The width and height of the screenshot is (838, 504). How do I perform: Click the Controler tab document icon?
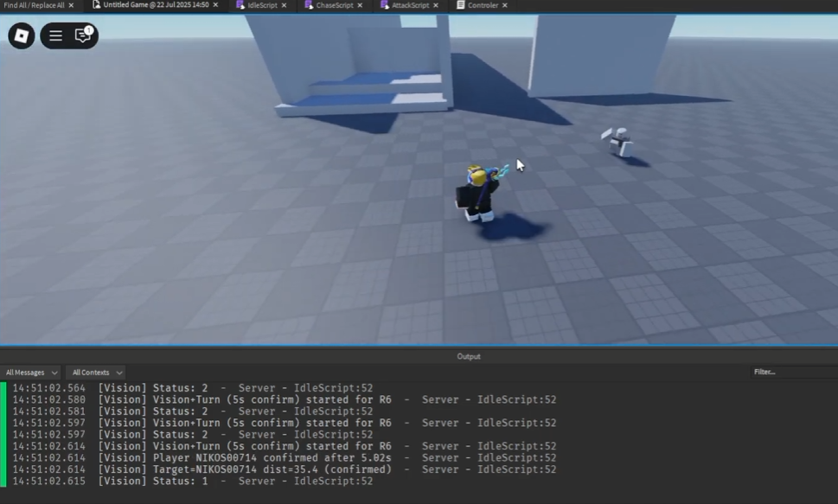460,5
